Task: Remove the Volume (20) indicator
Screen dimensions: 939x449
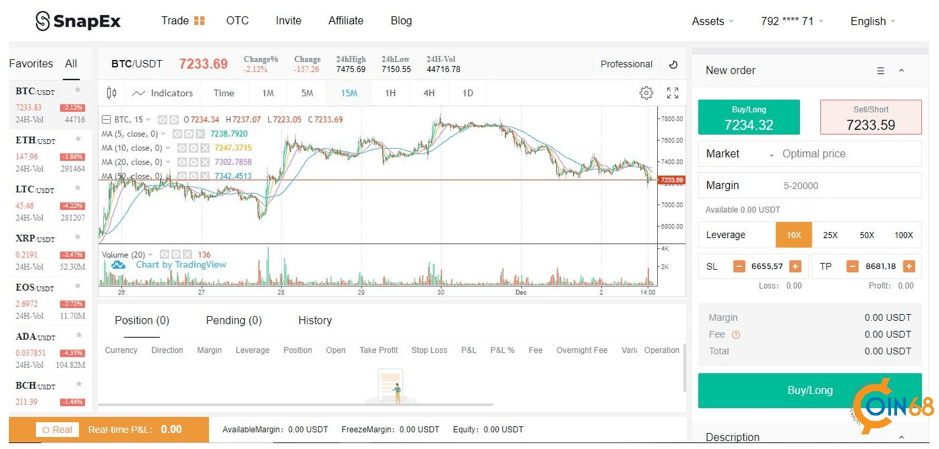Action: (x=188, y=254)
